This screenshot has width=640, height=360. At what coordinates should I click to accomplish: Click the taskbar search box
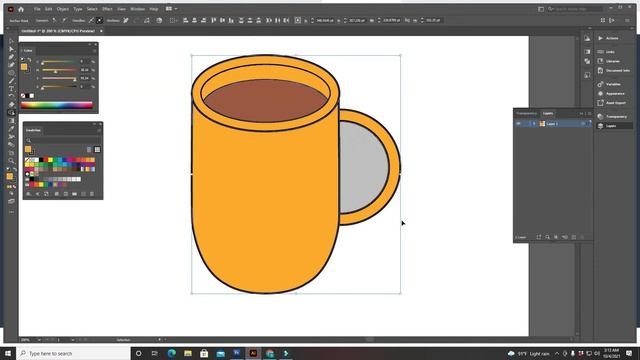tap(73, 353)
